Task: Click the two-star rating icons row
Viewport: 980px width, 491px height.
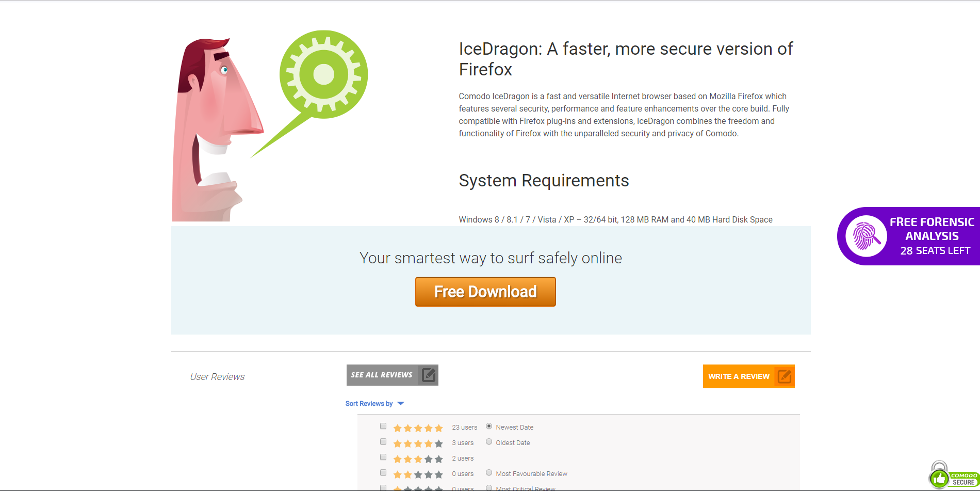Action: [418, 474]
